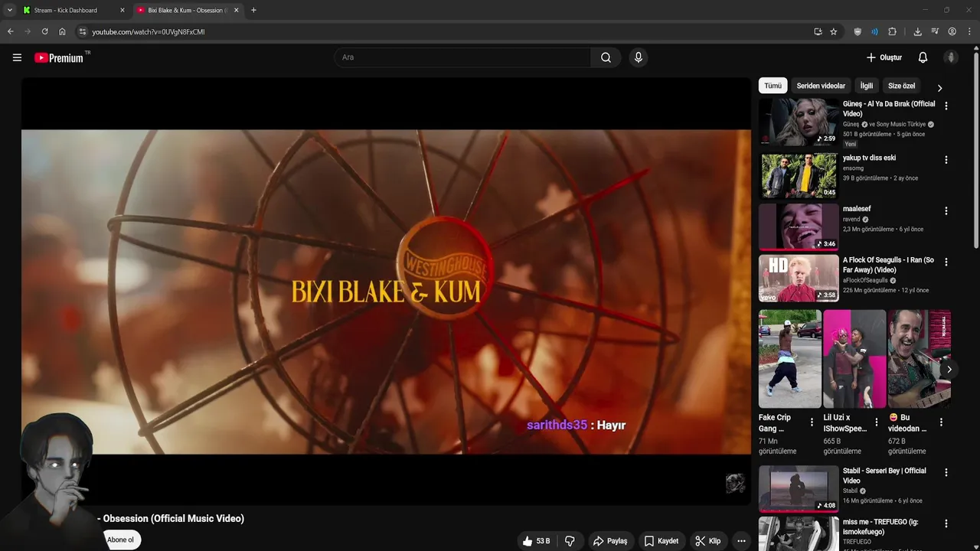Reload the page
This screenshot has width=980, height=551.
(x=44, y=31)
